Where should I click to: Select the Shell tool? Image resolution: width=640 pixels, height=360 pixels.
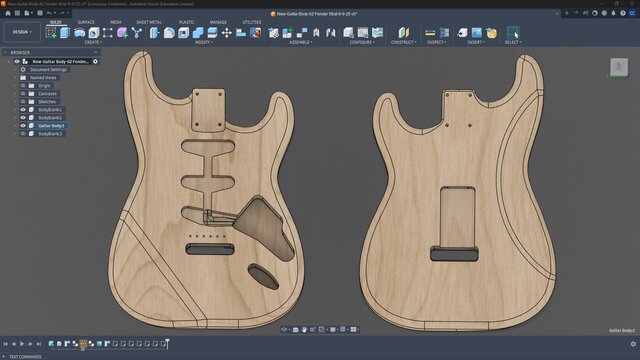tap(183, 33)
